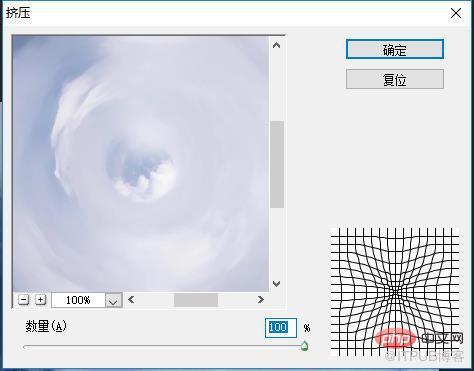Zoom in preview with plus button

(x=40, y=300)
